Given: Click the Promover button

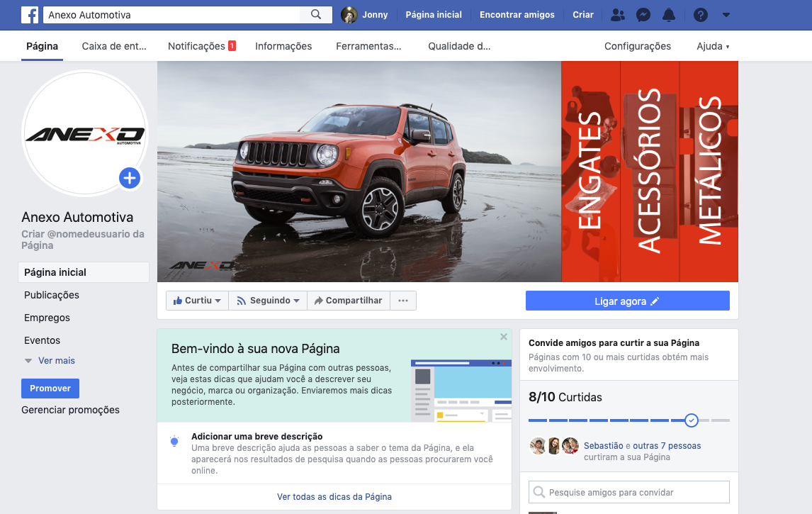Looking at the screenshot, I should (50, 389).
